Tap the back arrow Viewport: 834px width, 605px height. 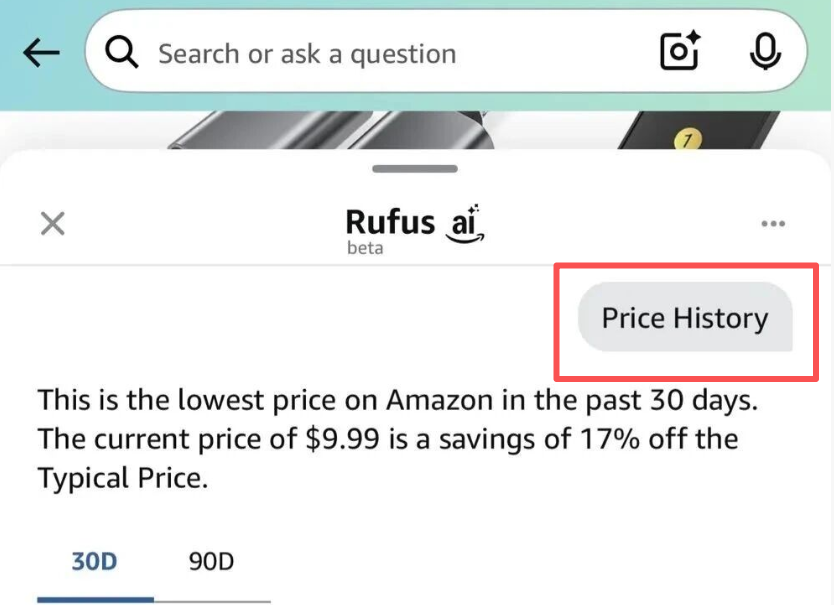[x=41, y=54]
